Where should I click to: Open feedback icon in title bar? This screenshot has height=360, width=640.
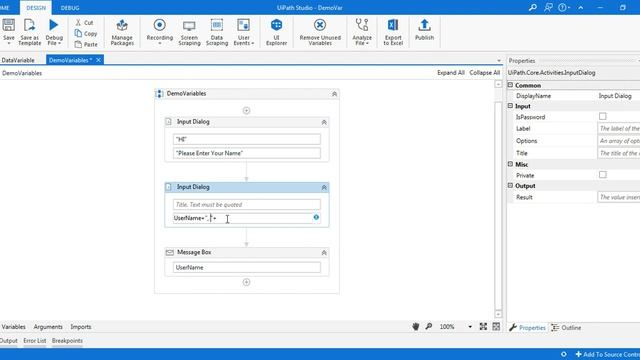548,7
